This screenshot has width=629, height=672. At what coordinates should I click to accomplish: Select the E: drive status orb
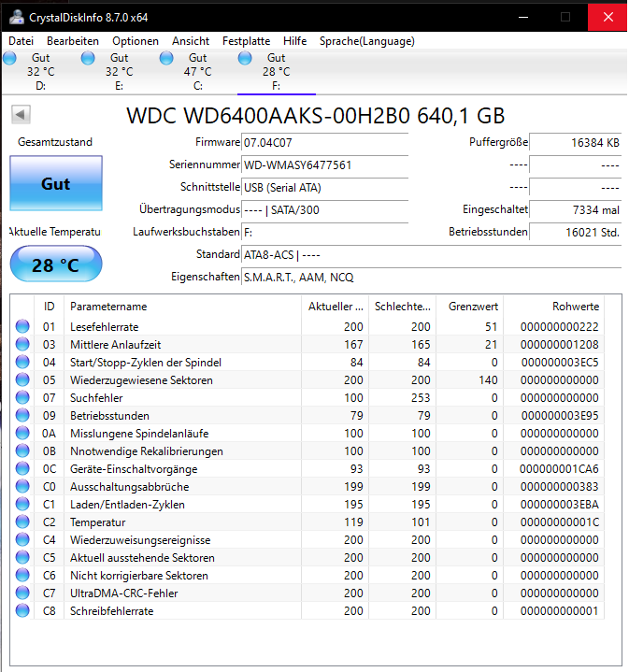88,58
